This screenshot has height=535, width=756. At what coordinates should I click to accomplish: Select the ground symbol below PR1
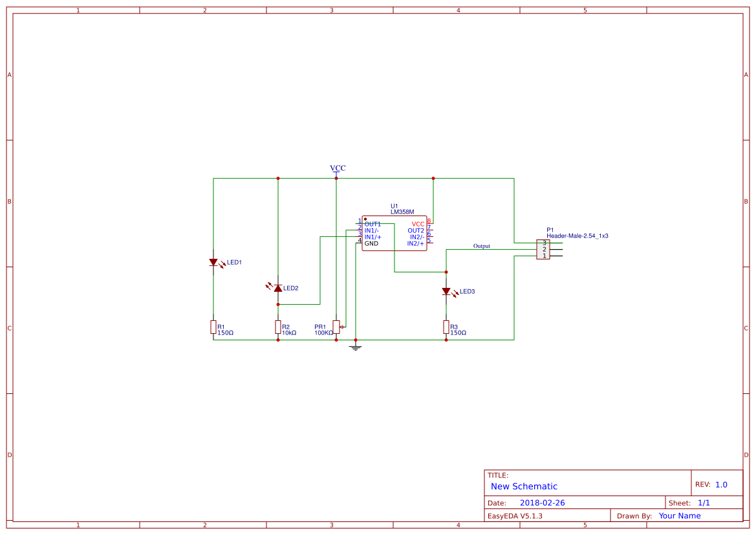click(355, 347)
